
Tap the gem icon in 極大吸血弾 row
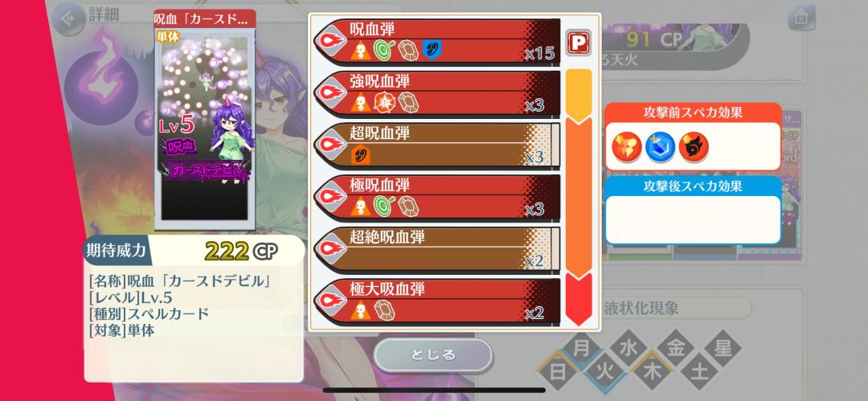tap(383, 310)
